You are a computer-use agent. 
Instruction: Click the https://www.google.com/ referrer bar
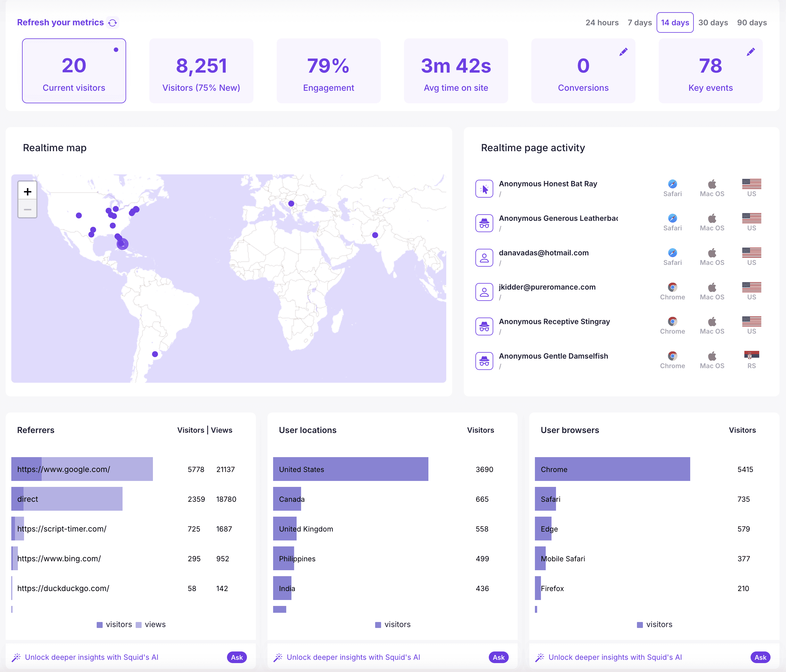click(x=82, y=469)
